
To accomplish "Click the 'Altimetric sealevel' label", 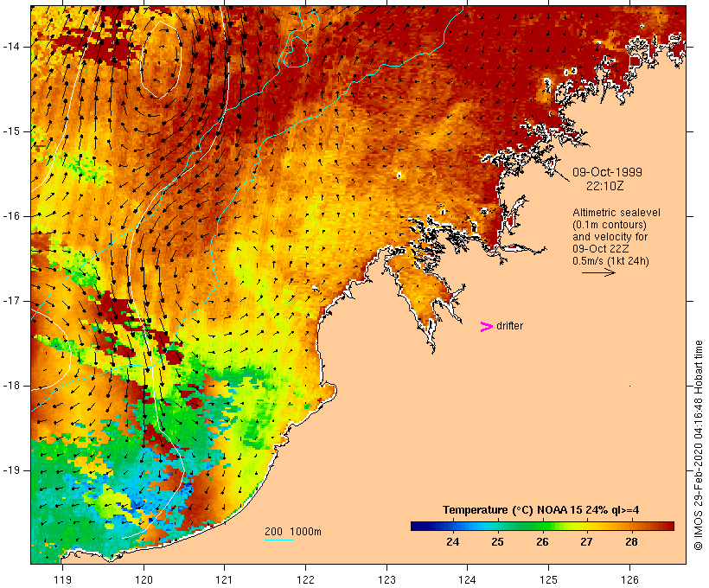I will [616, 213].
